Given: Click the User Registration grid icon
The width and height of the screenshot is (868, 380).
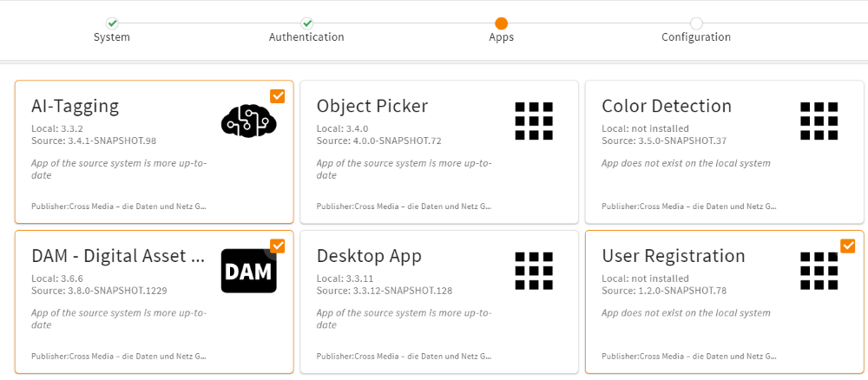Looking at the screenshot, I should click(x=819, y=271).
